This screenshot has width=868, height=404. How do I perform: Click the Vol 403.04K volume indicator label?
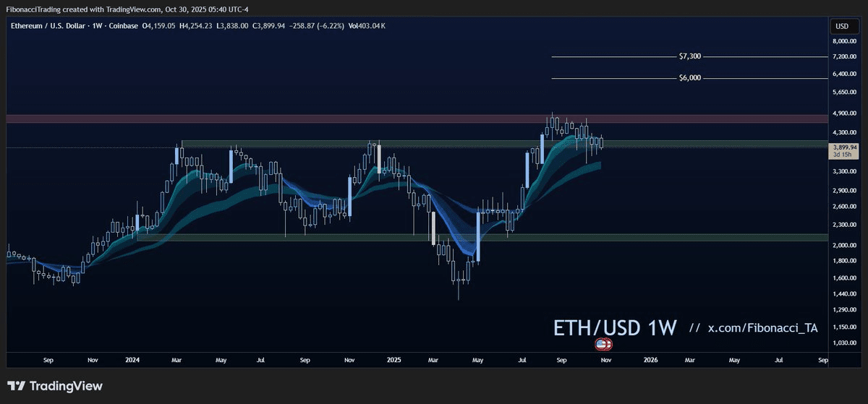coord(366,26)
